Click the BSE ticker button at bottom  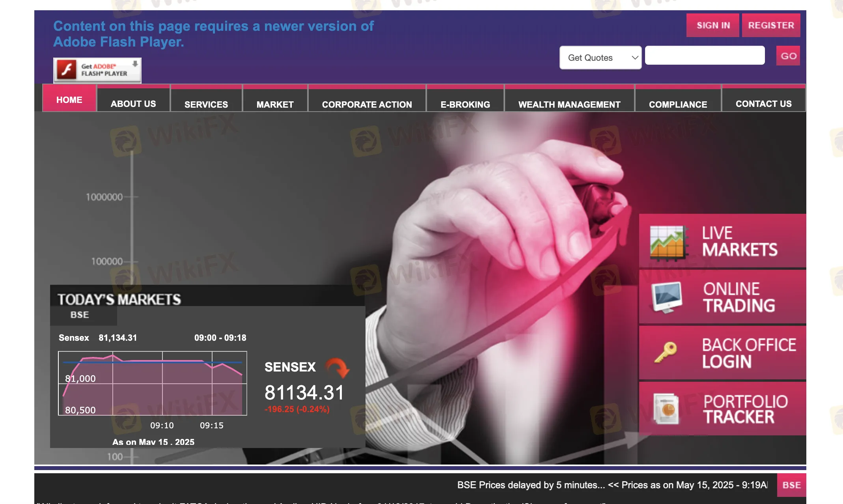click(x=791, y=485)
